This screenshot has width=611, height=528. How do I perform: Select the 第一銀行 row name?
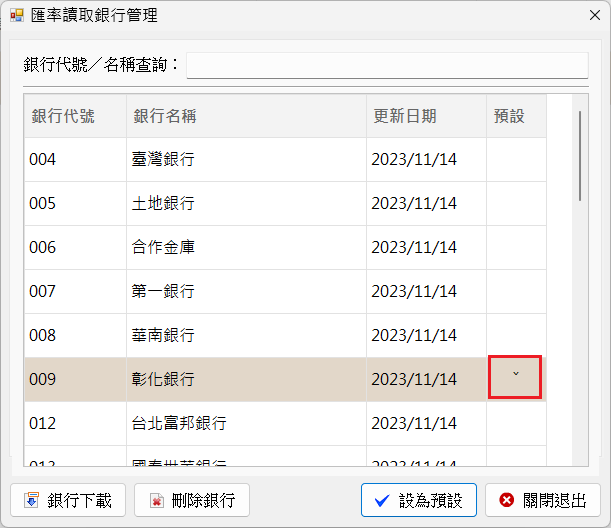[163, 291]
